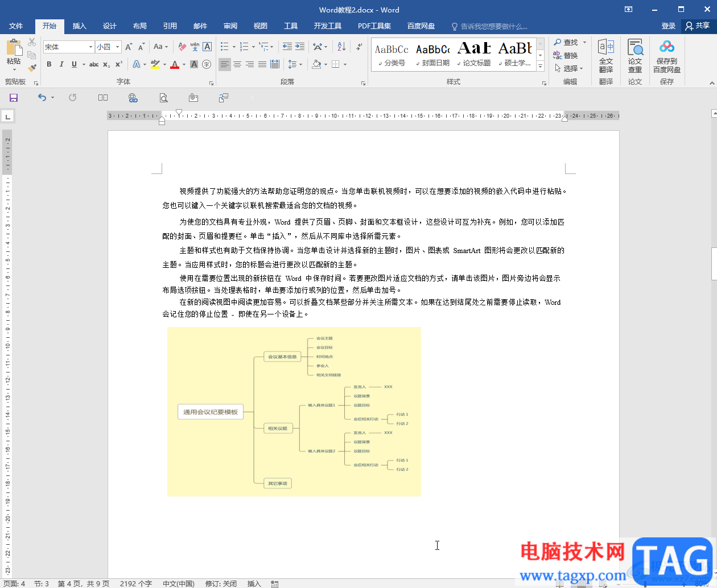Switch to the 布局 tab

pyautogui.click(x=140, y=26)
